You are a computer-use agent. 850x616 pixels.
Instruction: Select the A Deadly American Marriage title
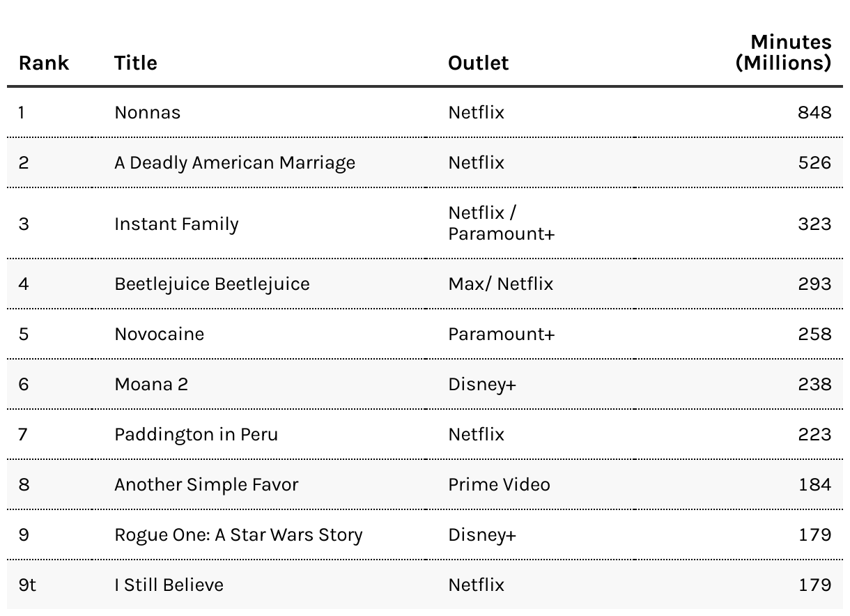point(235,162)
